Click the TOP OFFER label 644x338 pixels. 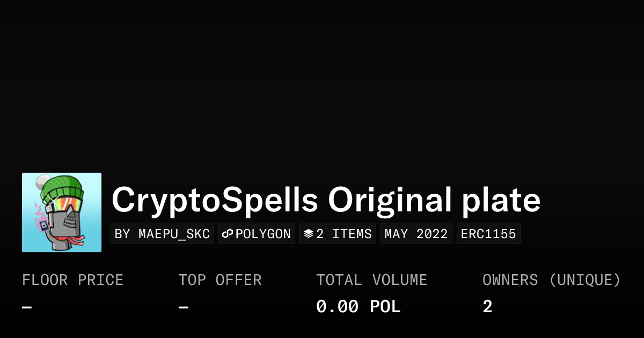220,280
